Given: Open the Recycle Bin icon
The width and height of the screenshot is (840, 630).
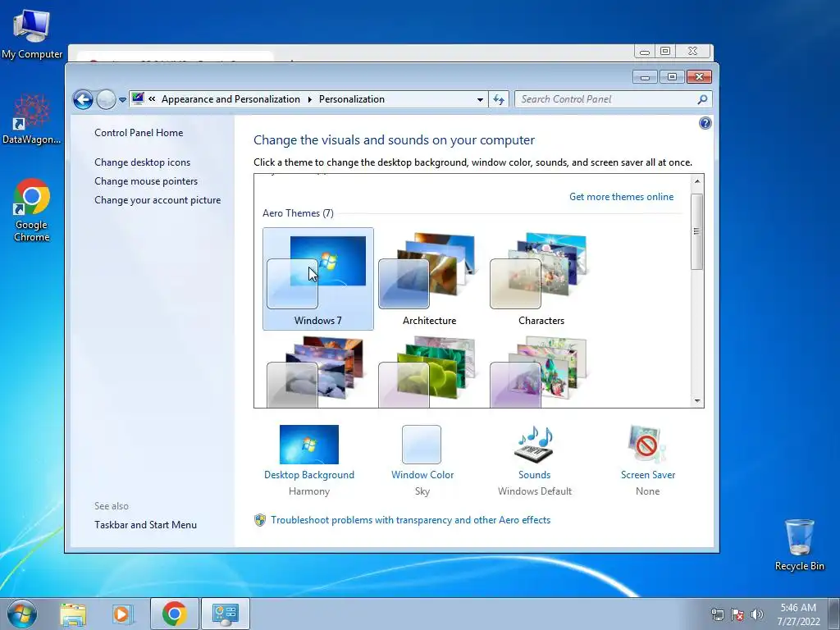Looking at the screenshot, I should click(x=799, y=545).
